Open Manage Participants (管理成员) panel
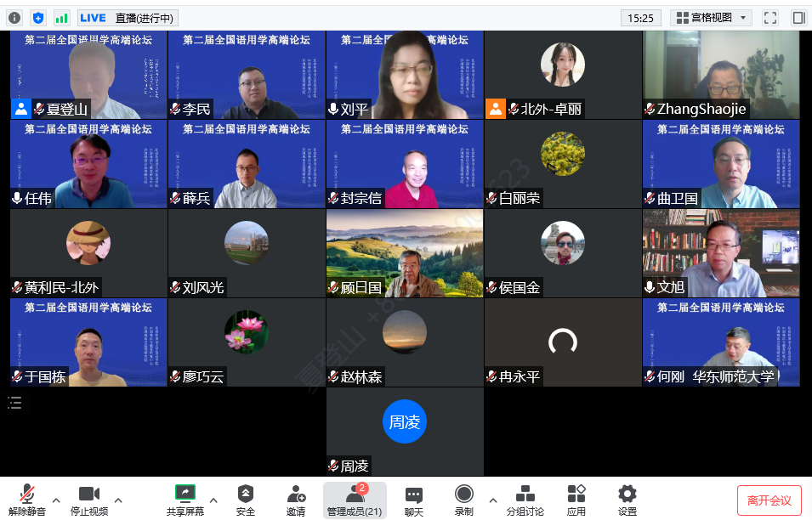The image size is (812, 520). [x=355, y=500]
